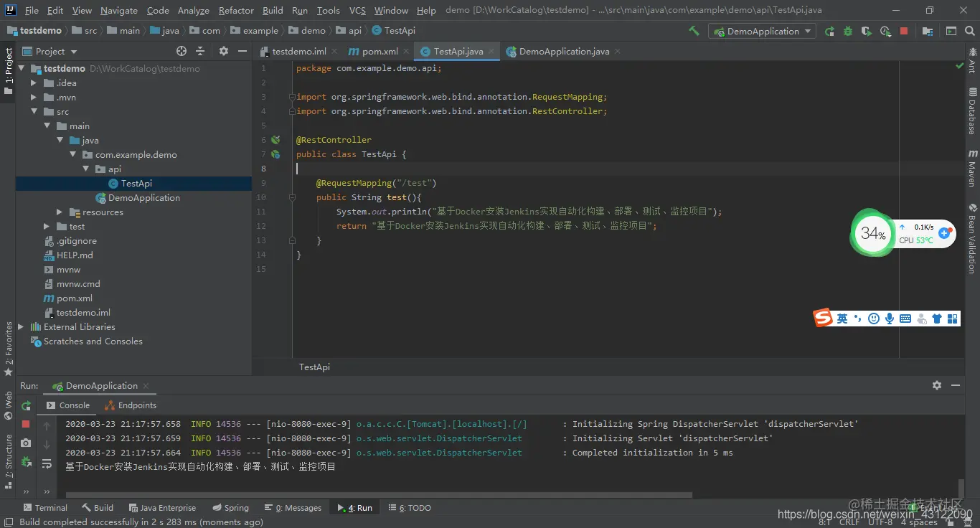Hide the Run panel with minus icon
Image resolution: width=980 pixels, height=528 pixels.
pos(956,385)
